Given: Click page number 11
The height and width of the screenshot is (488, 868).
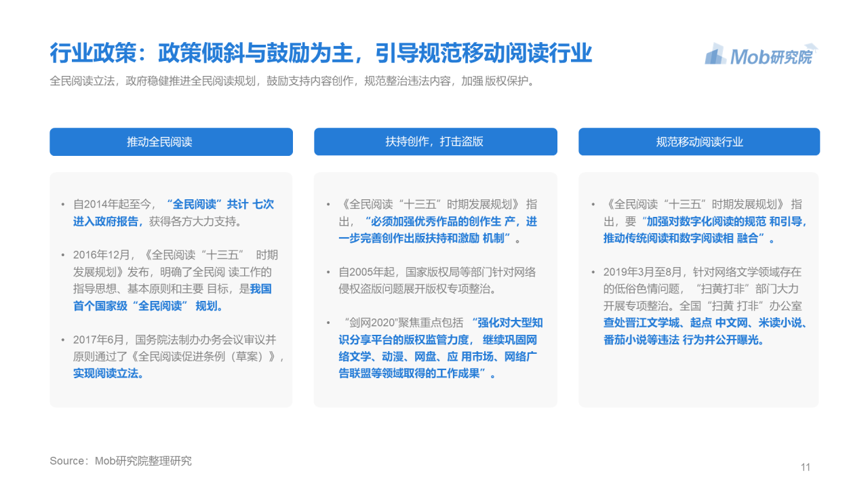Looking at the screenshot, I should [805, 467].
